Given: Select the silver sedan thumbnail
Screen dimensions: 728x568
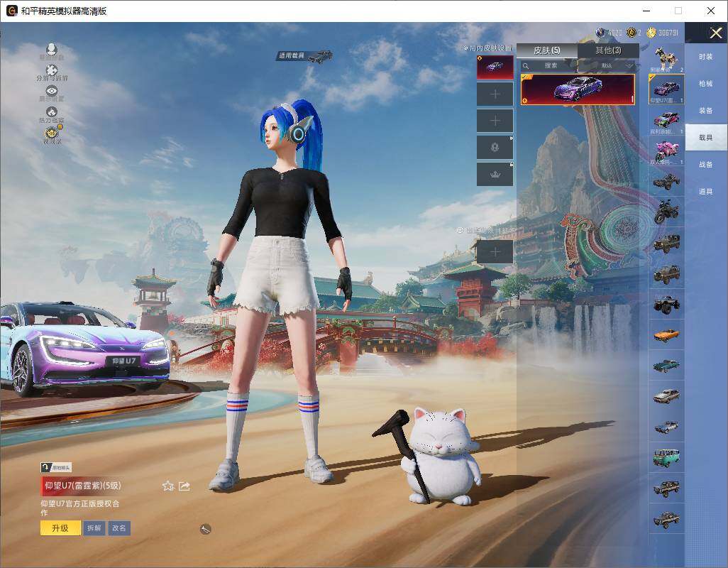Looking at the screenshot, I should tap(666, 396).
